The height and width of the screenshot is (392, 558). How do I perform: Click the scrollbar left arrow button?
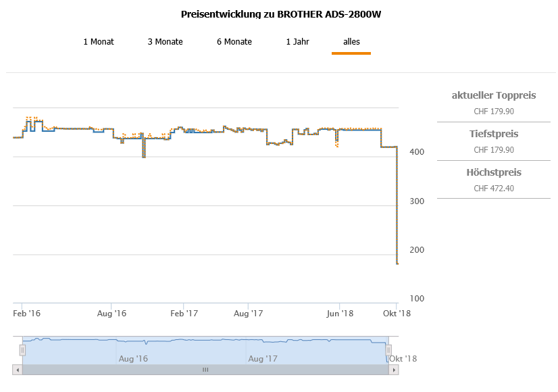pos(17,370)
